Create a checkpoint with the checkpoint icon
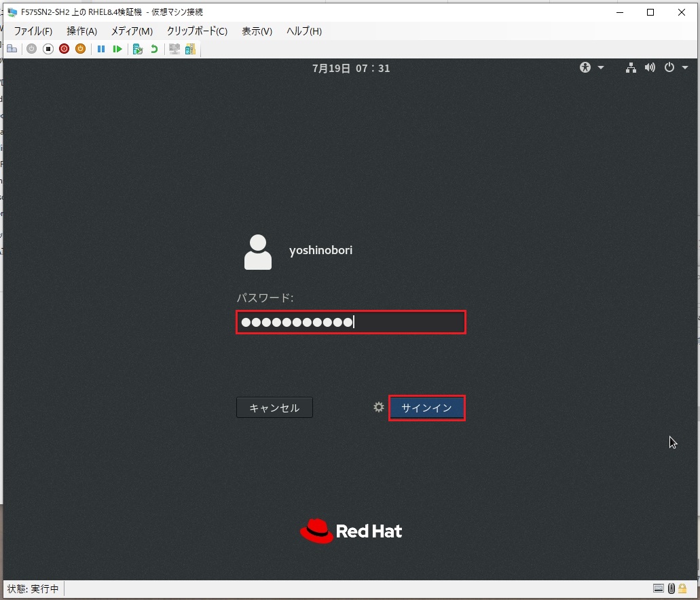This screenshot has width=700, height=600. [x=136, y=48]
